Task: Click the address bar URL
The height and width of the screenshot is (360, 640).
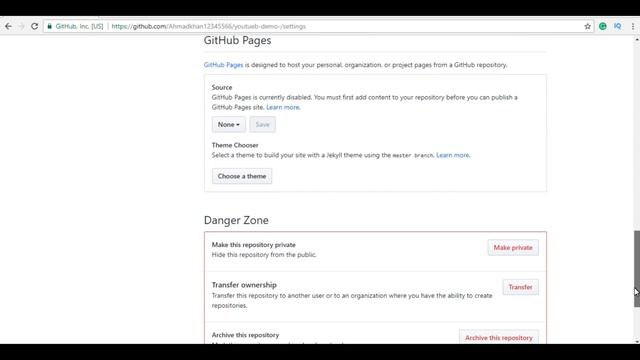Action: [x=209, y=26]
